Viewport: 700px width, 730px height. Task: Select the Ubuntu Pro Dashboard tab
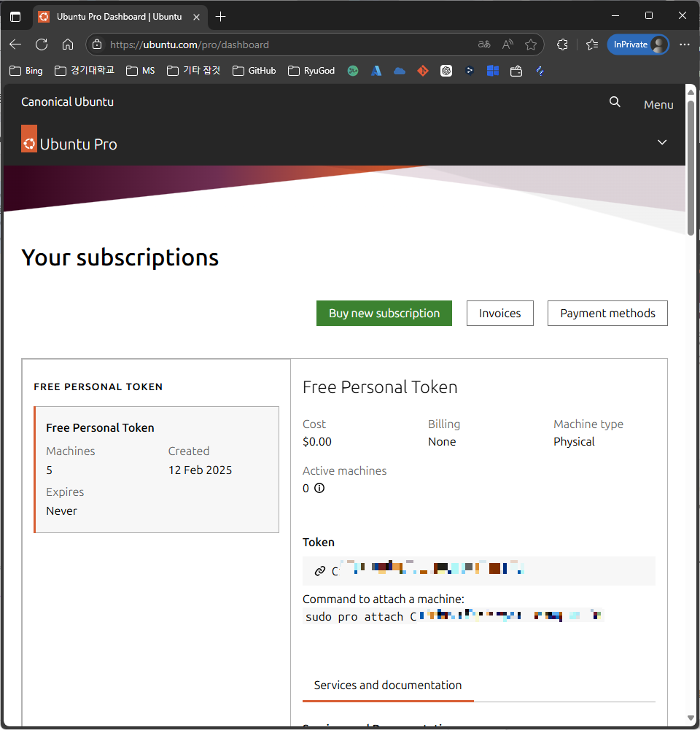click(x=120, y=17)
